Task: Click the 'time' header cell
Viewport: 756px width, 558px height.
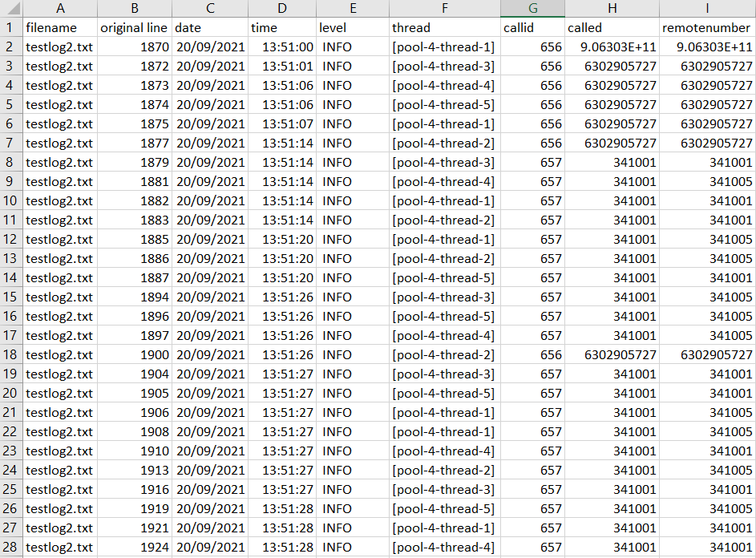Action: (x=282, y=27)
